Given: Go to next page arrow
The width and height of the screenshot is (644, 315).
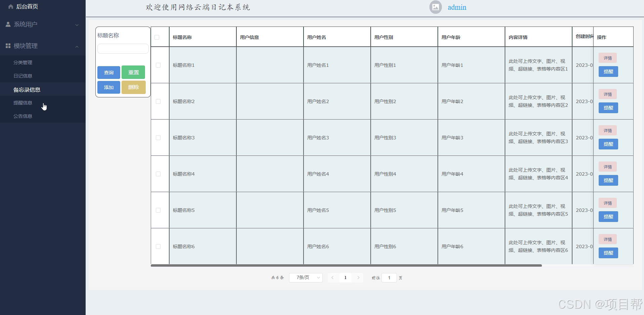Looking at the screenshot, I should click(x=358, y=278).
